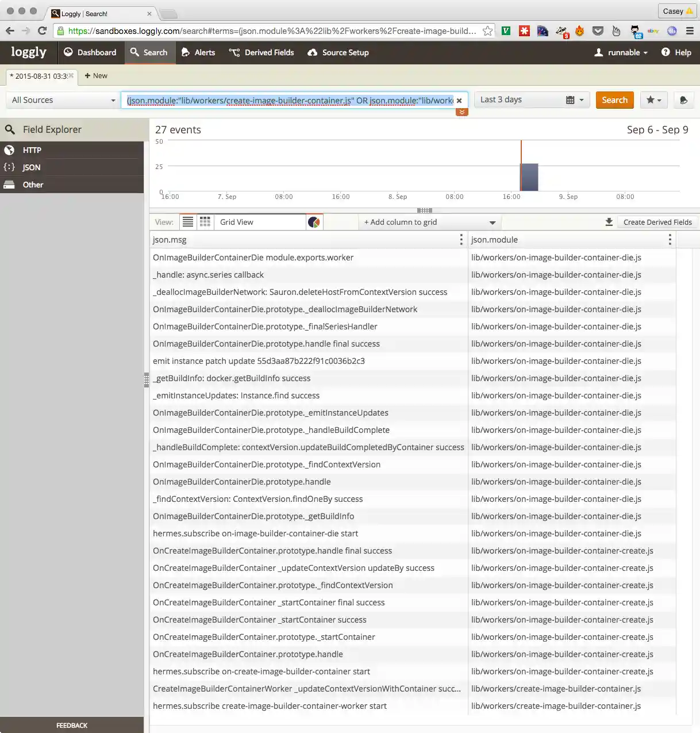Expand the search box using orange chevron
The image size is (700, 733).
[462, 112]
